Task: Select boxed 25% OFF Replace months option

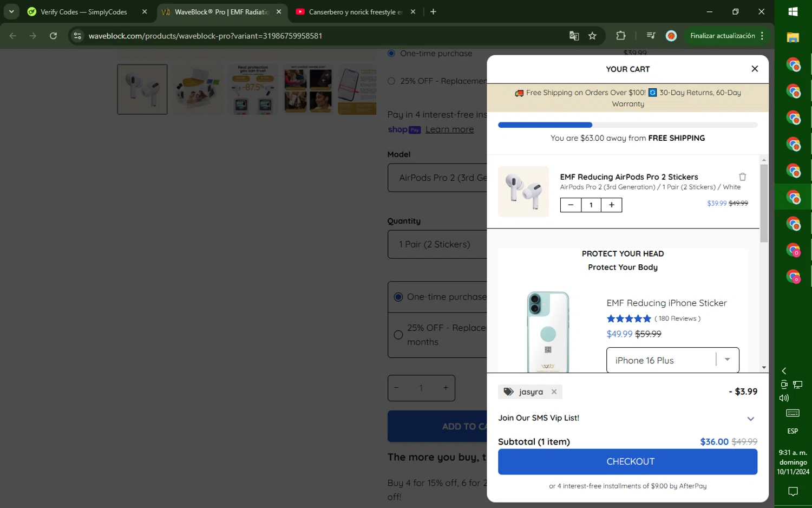Action: click(x=398, y=335)
